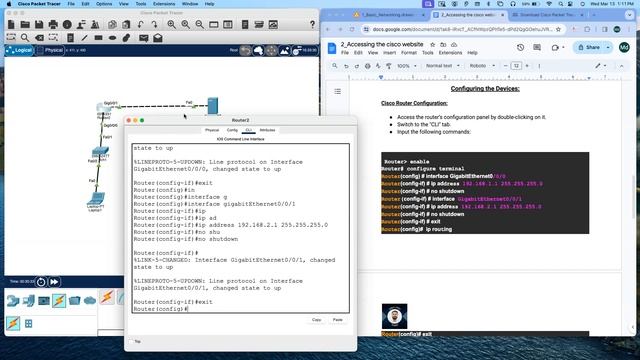Select the Multiuser Connection cloud category
The image size is (640, 360).
click(90, 301)
